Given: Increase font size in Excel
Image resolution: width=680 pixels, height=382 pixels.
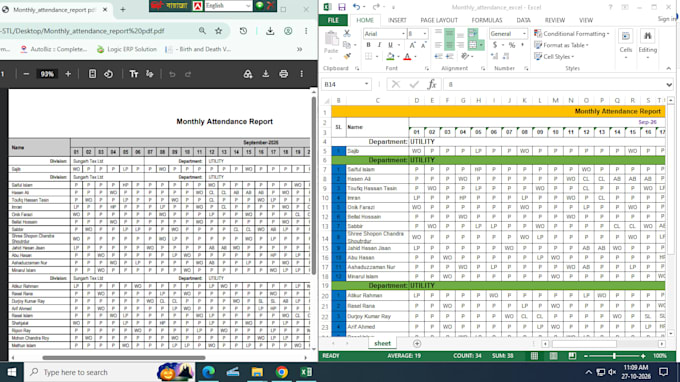Looking at the screenshot, I should coord(412,45).
